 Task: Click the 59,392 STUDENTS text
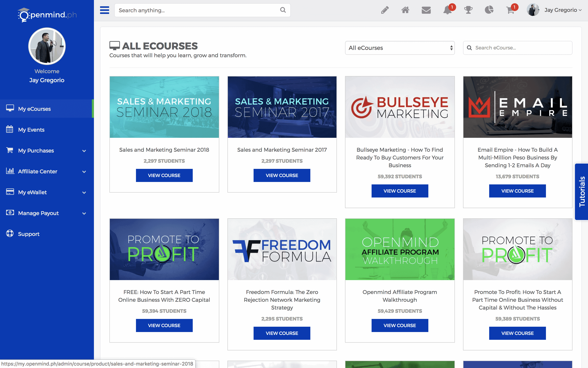(400, 177)
